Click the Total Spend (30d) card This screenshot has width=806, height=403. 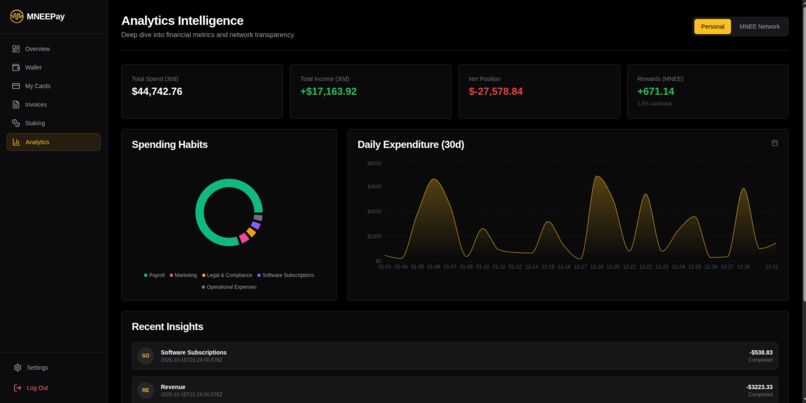pos(202,91)
